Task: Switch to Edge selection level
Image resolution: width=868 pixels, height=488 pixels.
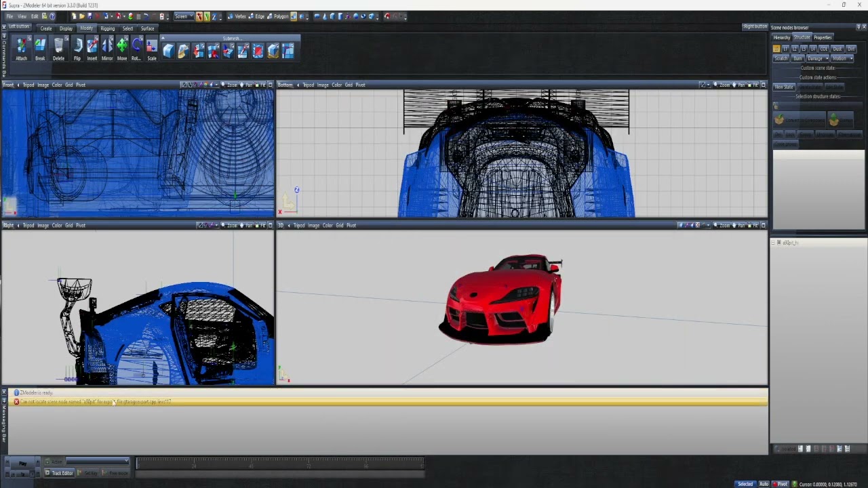Action: coord(256,16)
